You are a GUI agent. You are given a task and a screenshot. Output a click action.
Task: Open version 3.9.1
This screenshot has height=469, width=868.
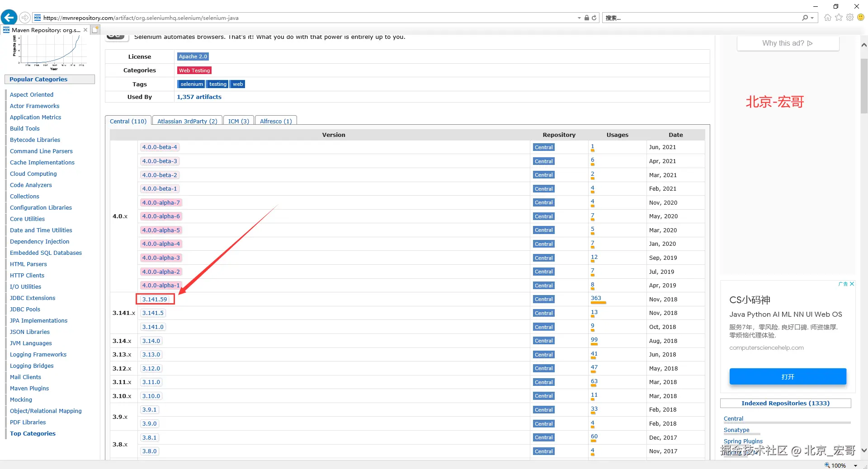tap(149, 410)
